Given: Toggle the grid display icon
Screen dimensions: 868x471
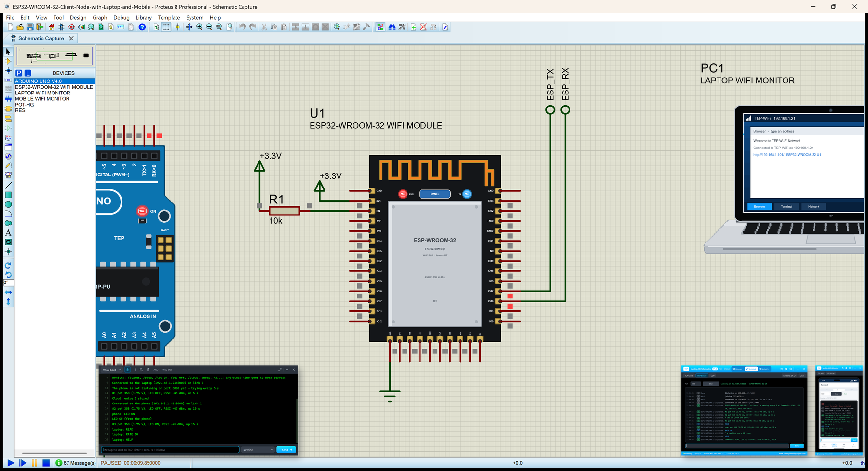Looking at the screenshot, I should click(x=166, y=27).
